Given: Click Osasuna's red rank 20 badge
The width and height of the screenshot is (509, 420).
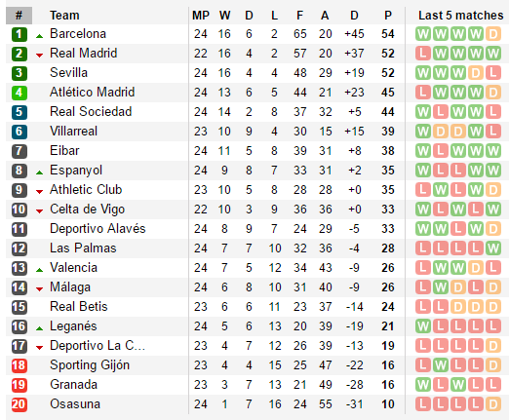Looking at the screenshot, I should click(20, 404).
